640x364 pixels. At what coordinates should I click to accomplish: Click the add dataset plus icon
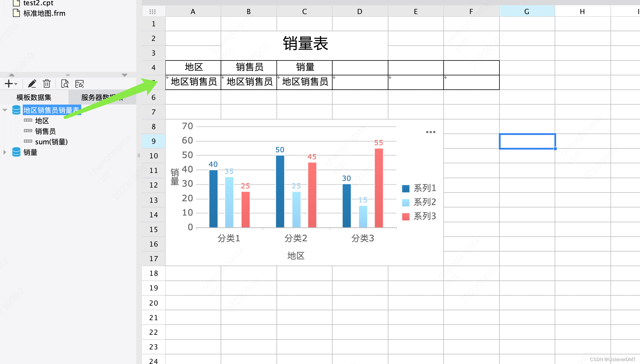[9, 84]
